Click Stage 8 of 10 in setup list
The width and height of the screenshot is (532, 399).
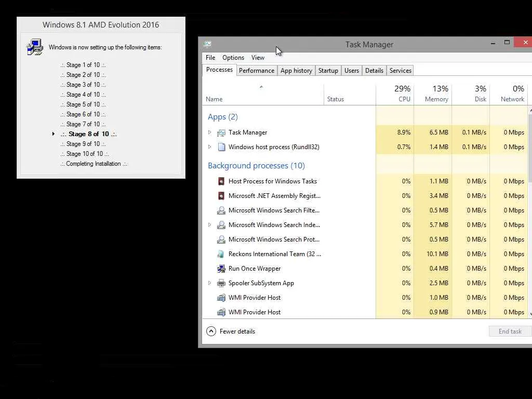[88, 134]
